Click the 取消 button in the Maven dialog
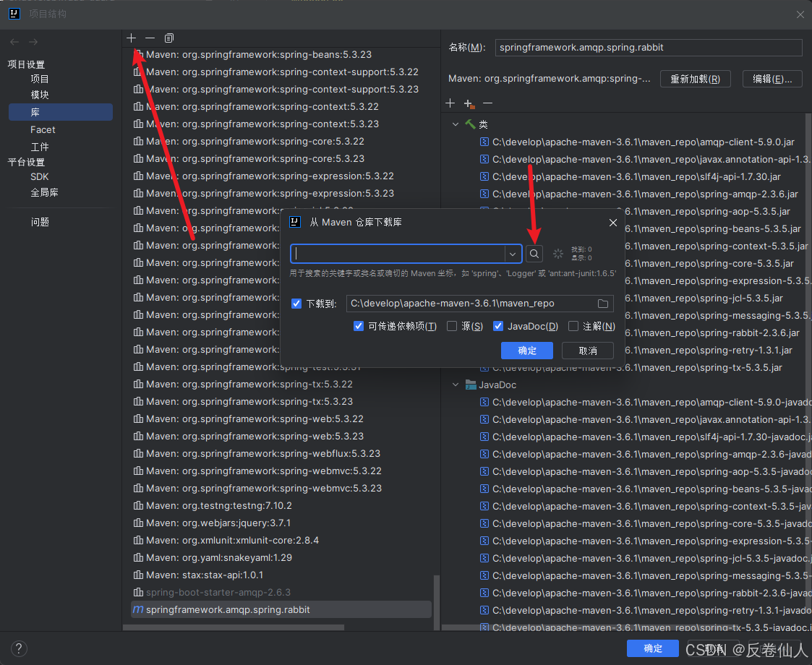The image size is (812, 665). 587,351
